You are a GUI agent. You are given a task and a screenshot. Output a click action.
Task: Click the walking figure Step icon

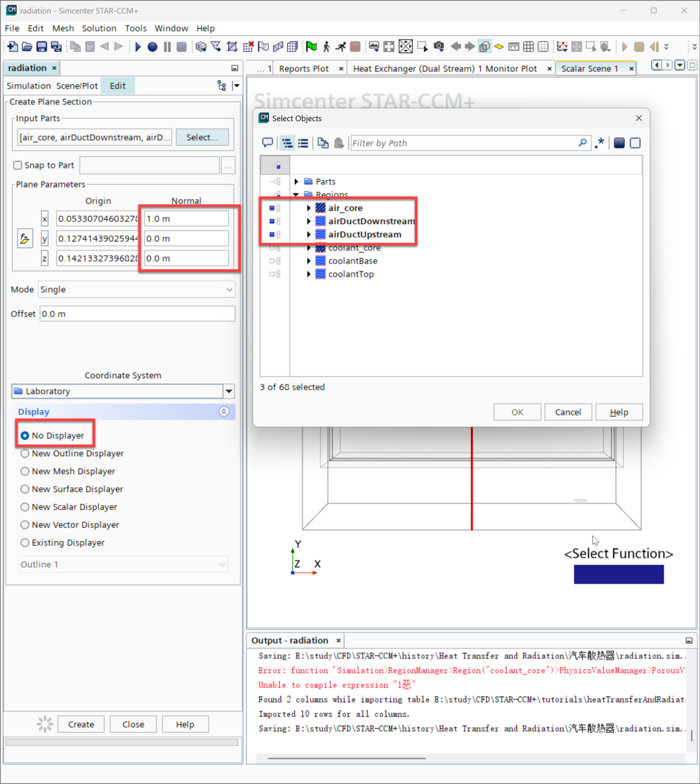pyautogui.click(x=326, y=47)
